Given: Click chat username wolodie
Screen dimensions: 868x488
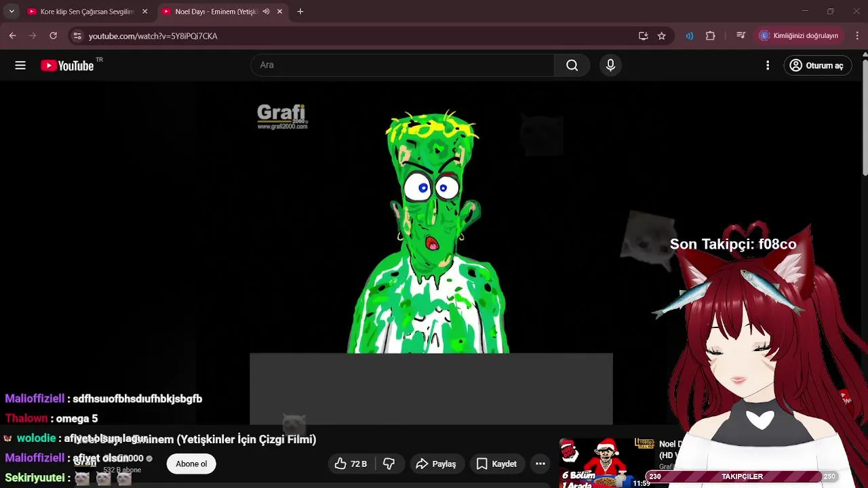Looking at the screenshot, I should click(36, 439).
